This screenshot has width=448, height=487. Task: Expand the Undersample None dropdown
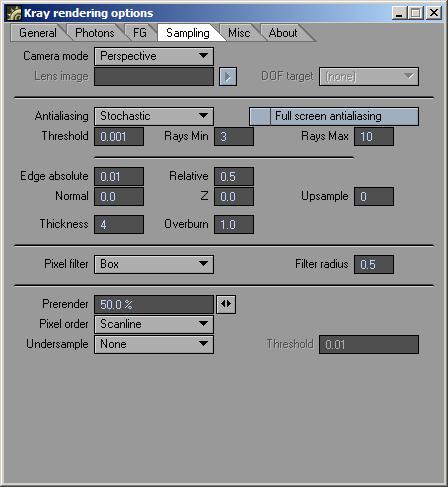(154, 344)
